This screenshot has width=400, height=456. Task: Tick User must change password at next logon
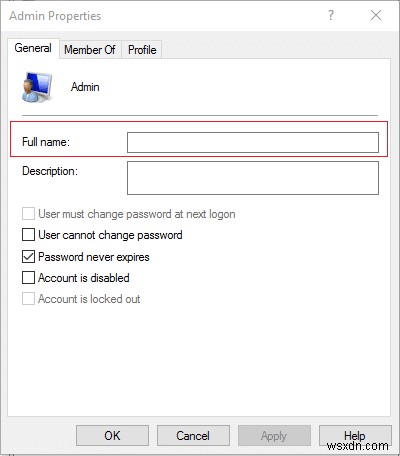tap(28, 214)
